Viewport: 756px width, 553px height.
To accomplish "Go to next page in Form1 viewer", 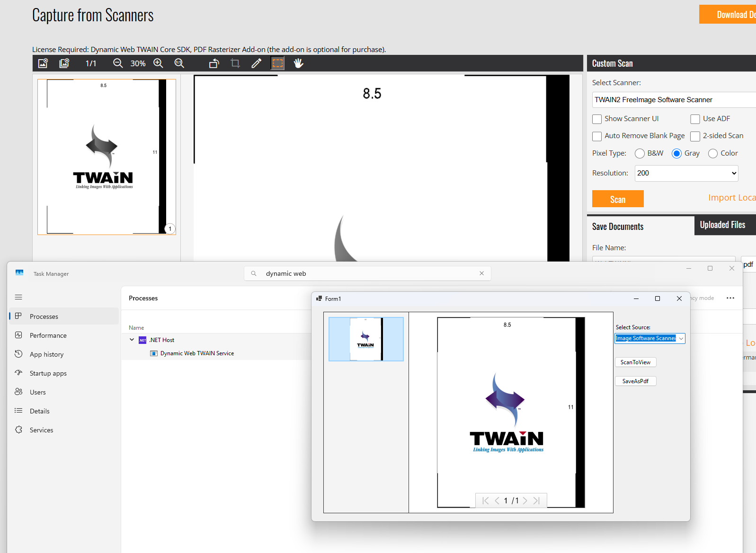I will click(525, 500).
